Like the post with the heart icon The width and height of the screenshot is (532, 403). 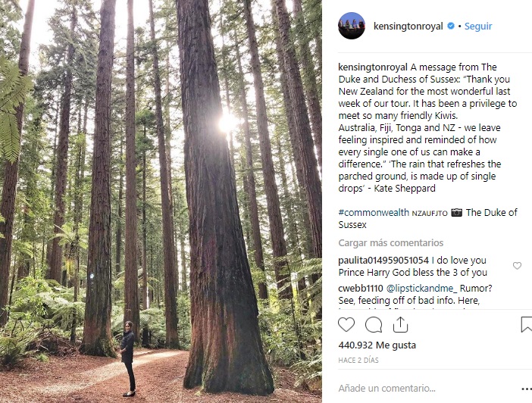[x=346, y=325]
